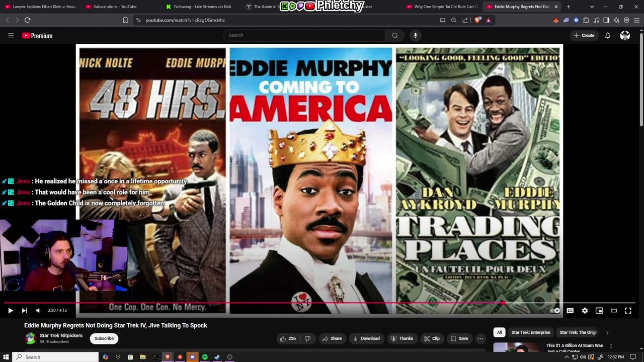The image size is (644, 362).
Task: Toggle browser sidebar panel
Action: [x=606, y=20]
